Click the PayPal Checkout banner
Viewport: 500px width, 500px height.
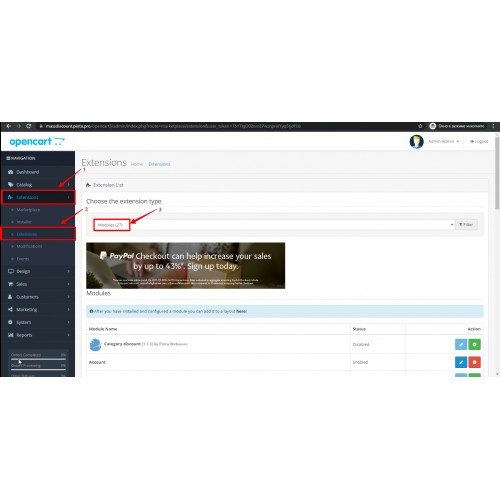[x=185, y=265]
